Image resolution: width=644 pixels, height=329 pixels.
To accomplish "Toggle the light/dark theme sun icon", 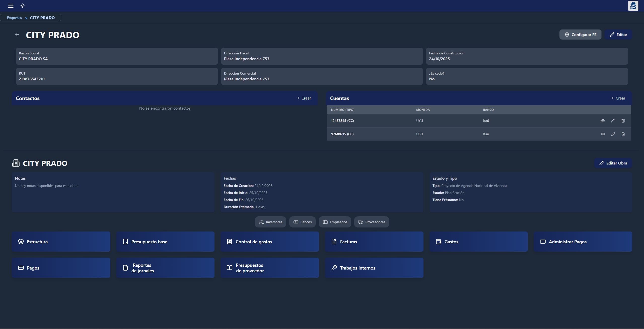I will pyautogui.click(x=22, y=6).
